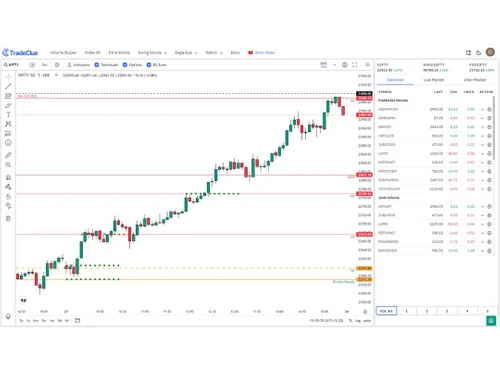
Task: Select the VOL WL watchlist button
Action: pyautogui.click(x=386, y=311)
